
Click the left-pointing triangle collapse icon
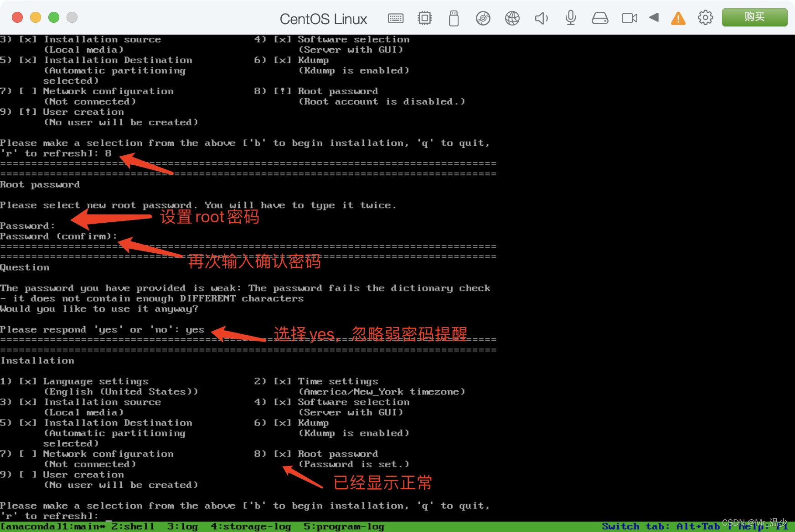point(654,17)
